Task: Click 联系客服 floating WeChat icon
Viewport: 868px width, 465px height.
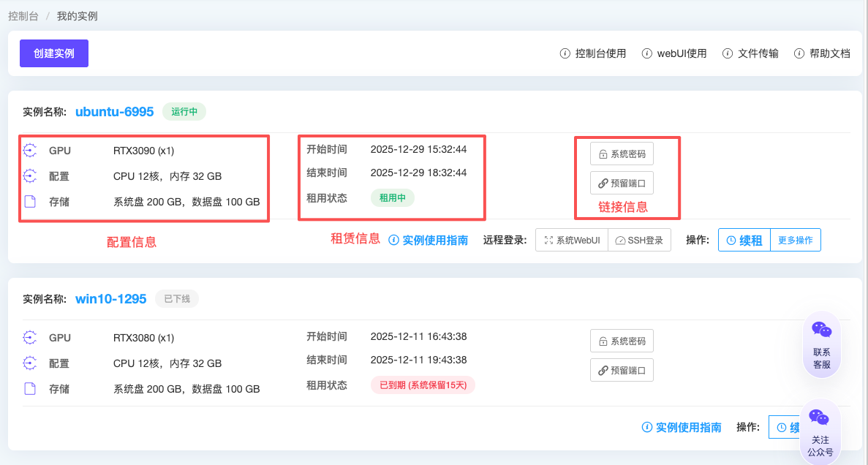Action: (x=822, y=344)
